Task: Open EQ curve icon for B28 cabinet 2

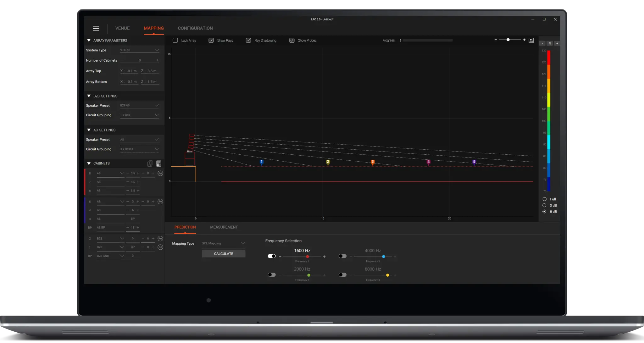Action: click(x=160, y=238)
